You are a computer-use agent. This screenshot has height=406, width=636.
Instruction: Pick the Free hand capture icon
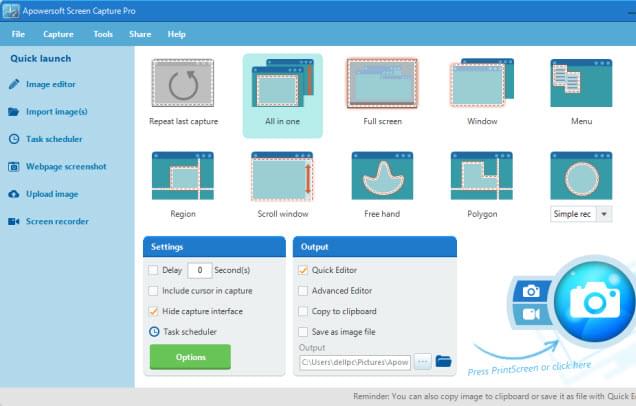point(382,176)
